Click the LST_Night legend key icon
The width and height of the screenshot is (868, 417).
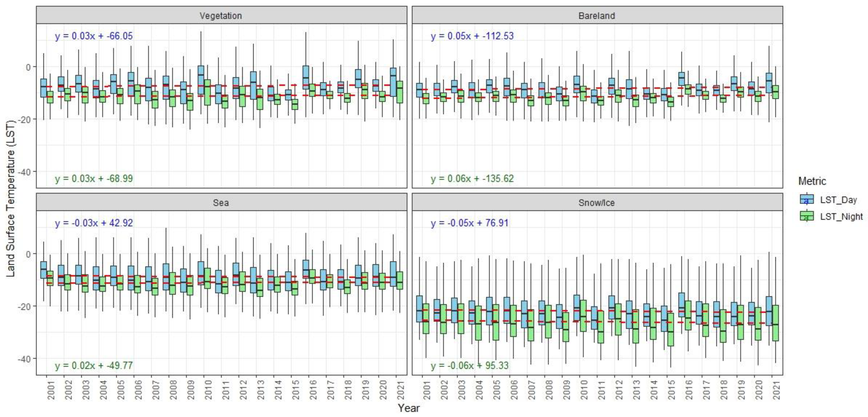coord(807,216)
